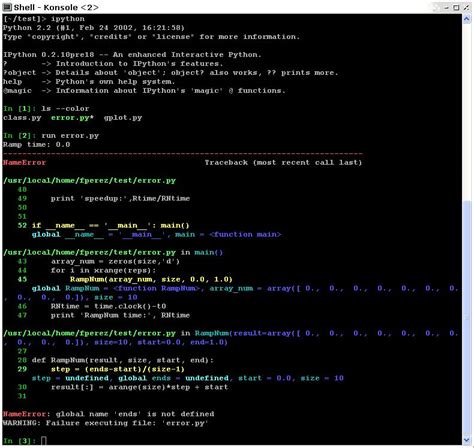This screenshot has height=448, width=474.
Task: Click the scrollbar up arrow
Action: click(x=467, y=19)
